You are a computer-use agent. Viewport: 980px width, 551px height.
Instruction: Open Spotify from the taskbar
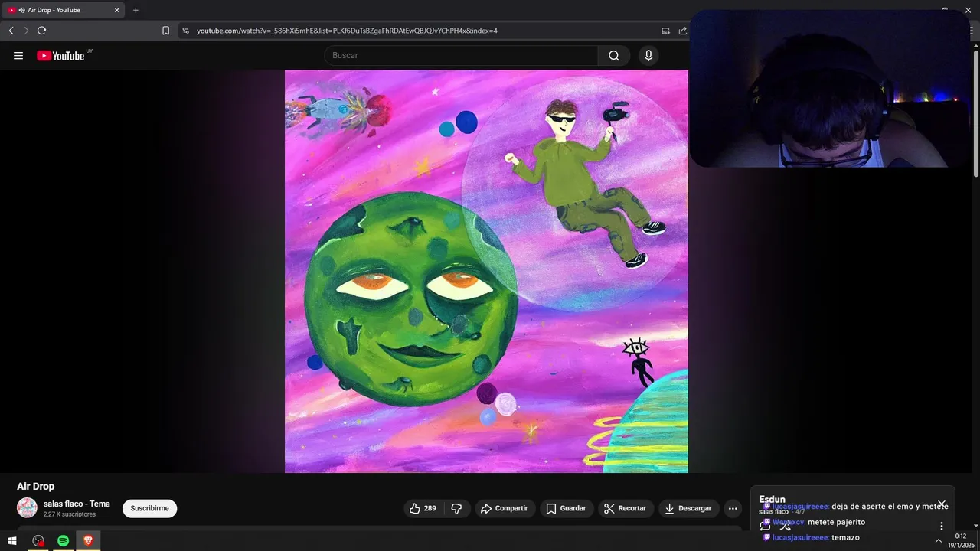point(63,541)
